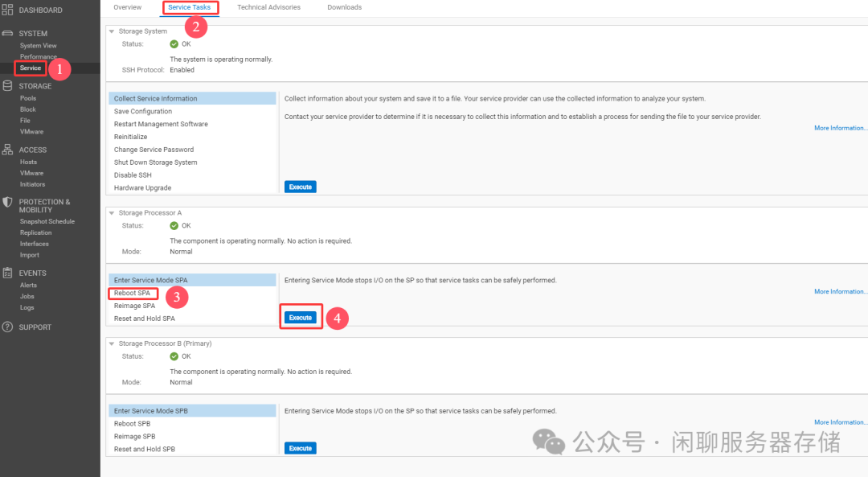Image resolution: width=868 pixels, height=477 pixels.
Task: Select Restart Management Software task
Action: pyautogui.click(x=192, y=124)
